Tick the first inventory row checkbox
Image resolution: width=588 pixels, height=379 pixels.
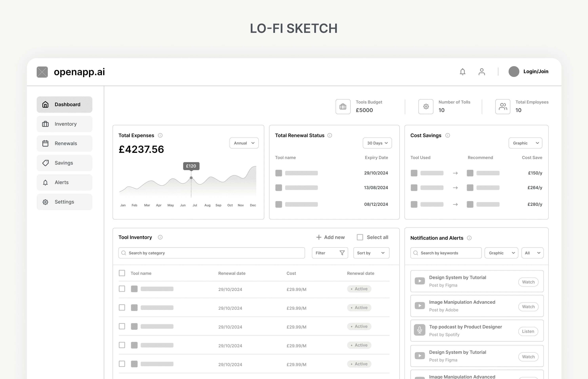(x=122, y=289)
